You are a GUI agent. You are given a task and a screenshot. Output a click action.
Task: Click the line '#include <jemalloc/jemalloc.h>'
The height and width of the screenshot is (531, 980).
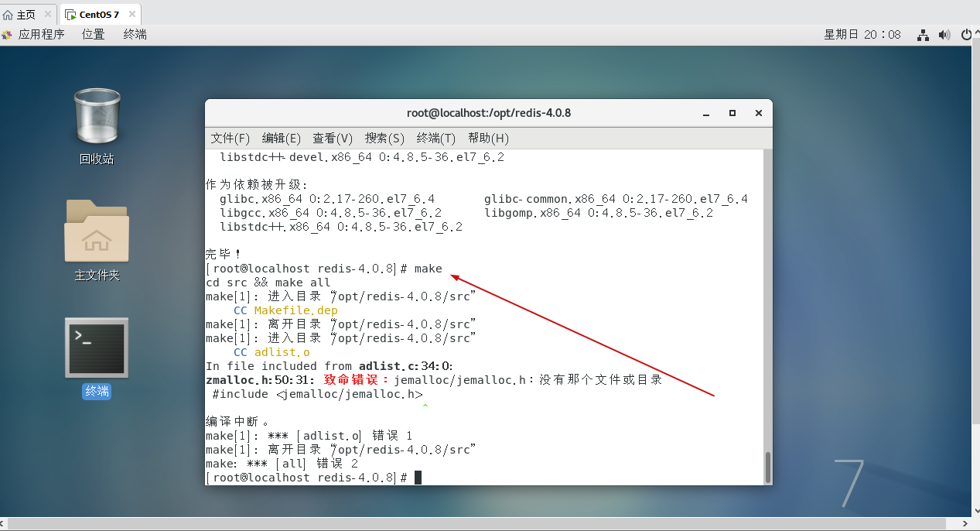tap(318, 394)
